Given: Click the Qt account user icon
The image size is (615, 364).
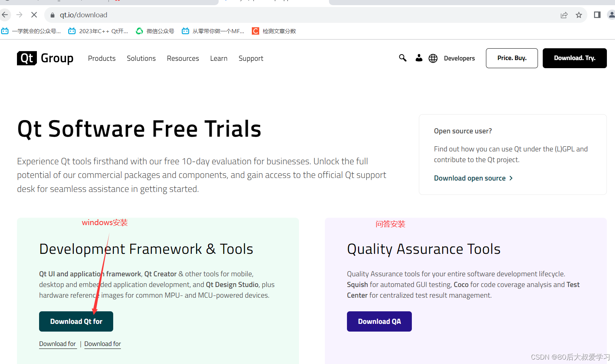Looking at the screenshot, I should (x=419, y=58).
